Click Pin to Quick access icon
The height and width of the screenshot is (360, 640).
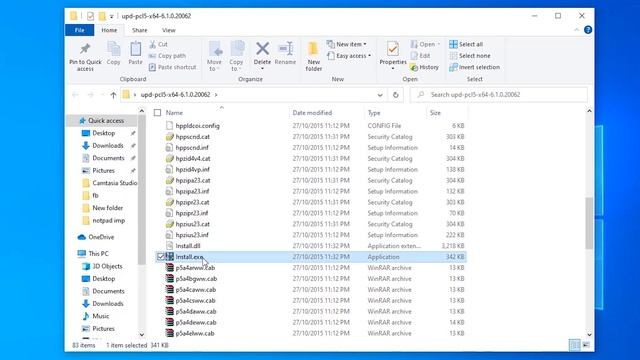[85, 50]
